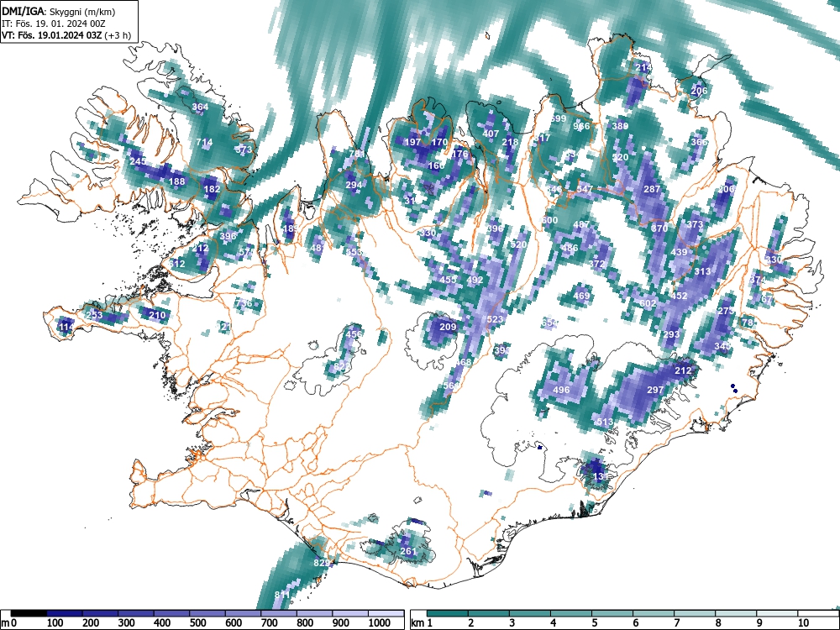
Task: Click the visibility value 823
Action: 343,366
